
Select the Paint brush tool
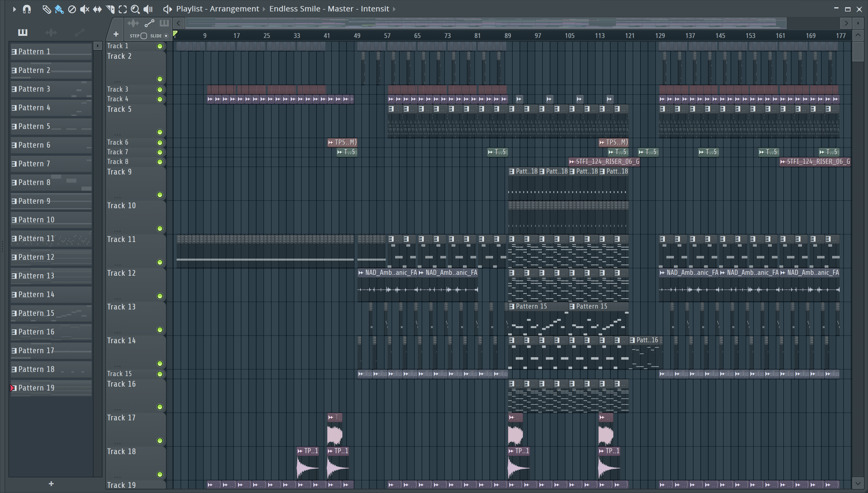coord(59,9)
